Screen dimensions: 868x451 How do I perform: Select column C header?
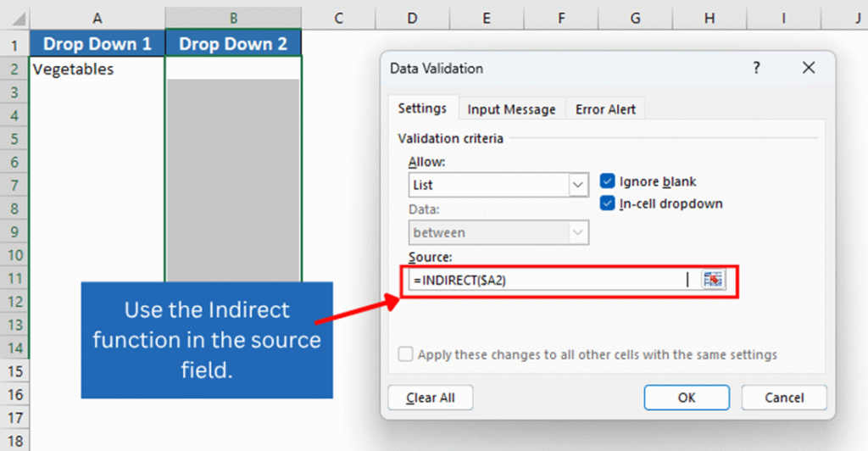tap(338, 19)
